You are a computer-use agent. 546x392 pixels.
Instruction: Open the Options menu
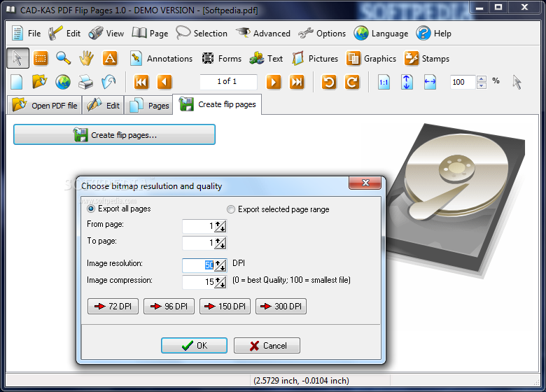(x=322, y=34)
